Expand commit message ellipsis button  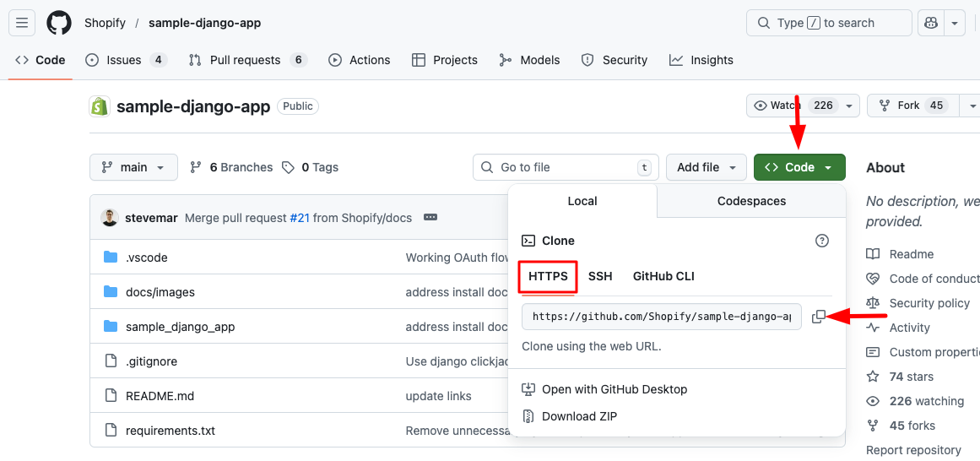click(x=430, y=218)
